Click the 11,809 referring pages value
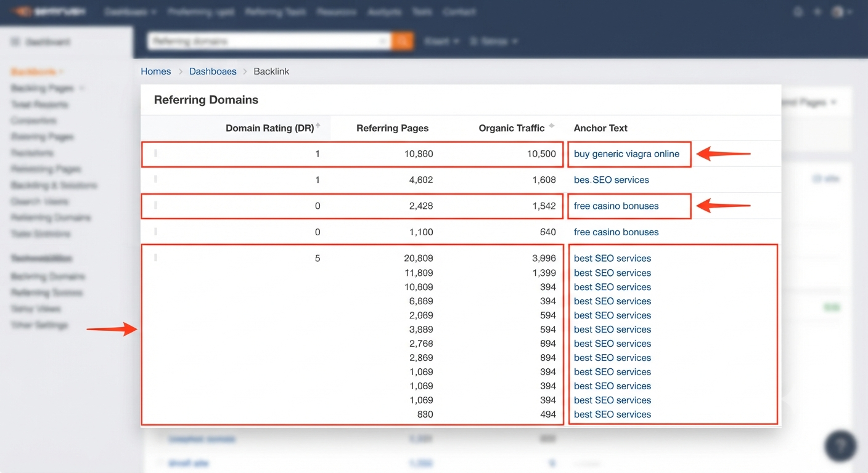The image size is (868, 473). [x=419, y=273]
